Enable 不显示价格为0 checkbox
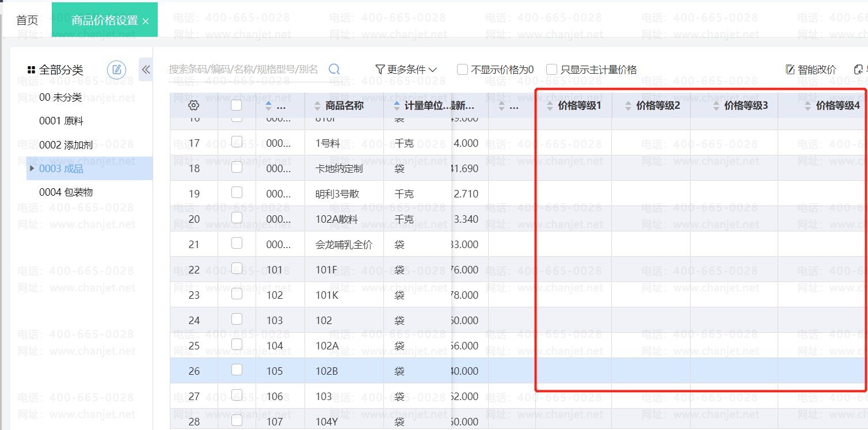The image size is (868, 430). point(462,70)
